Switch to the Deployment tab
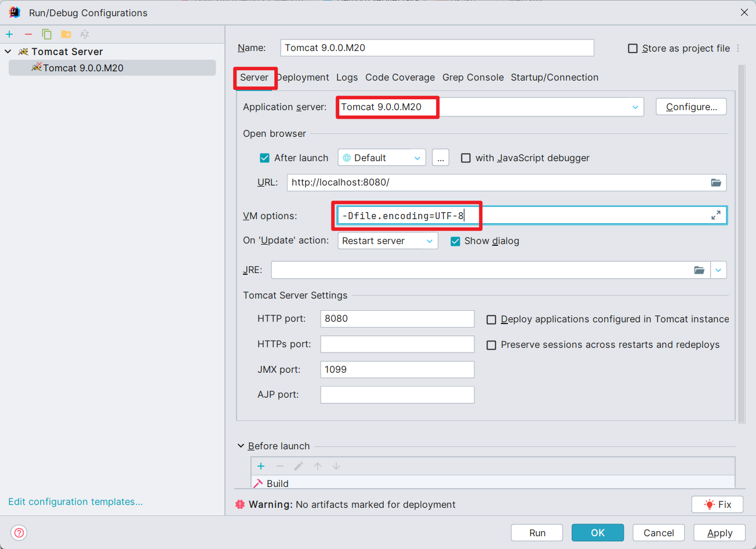The width and height of the screenshot is (756, 549). click(x=303, y=77)
